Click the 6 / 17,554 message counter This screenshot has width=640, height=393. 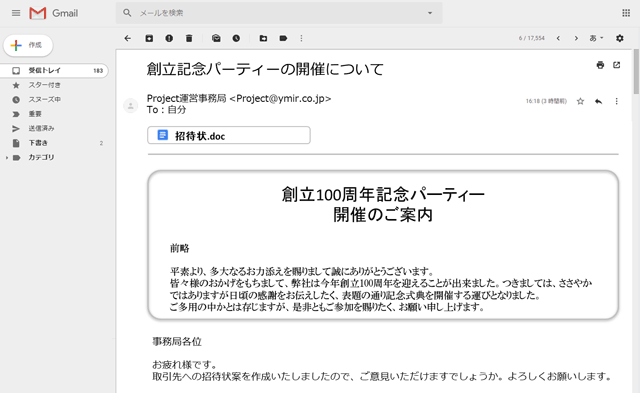pos(532,38)
